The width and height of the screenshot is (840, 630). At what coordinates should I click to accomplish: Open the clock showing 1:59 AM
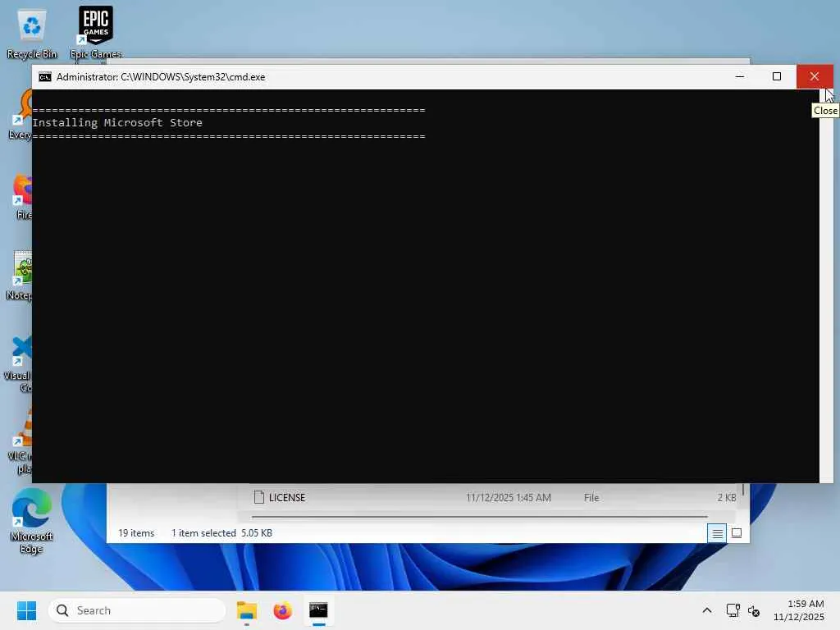click(799, 610)
